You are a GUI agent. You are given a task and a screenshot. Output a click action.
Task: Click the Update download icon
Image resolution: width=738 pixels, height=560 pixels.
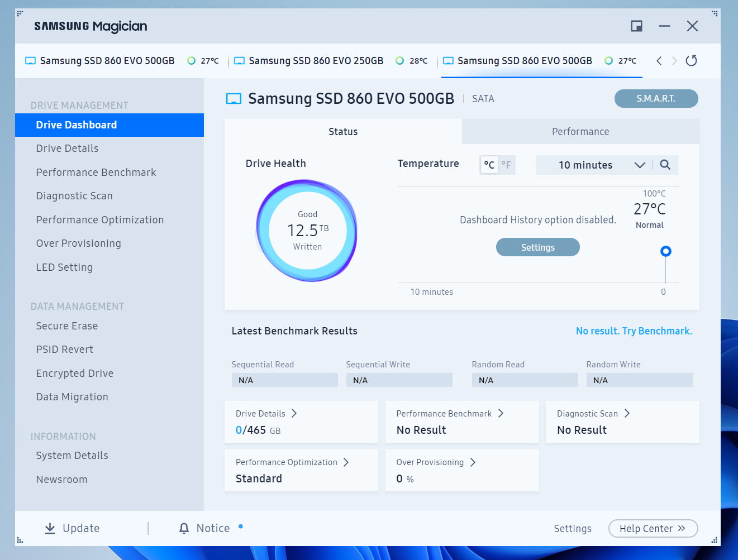[50, 528]
